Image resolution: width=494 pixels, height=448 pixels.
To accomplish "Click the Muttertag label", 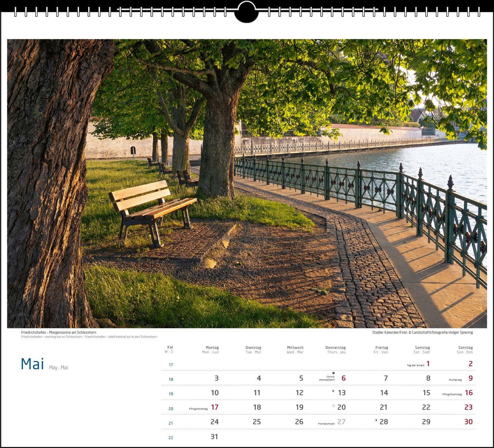I will [455, 380].
